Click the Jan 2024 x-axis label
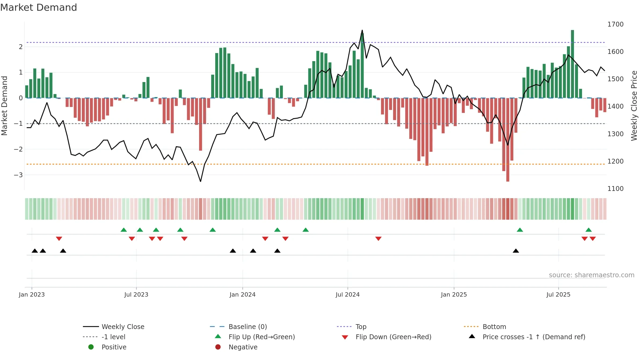 click(x=243, y=294)
